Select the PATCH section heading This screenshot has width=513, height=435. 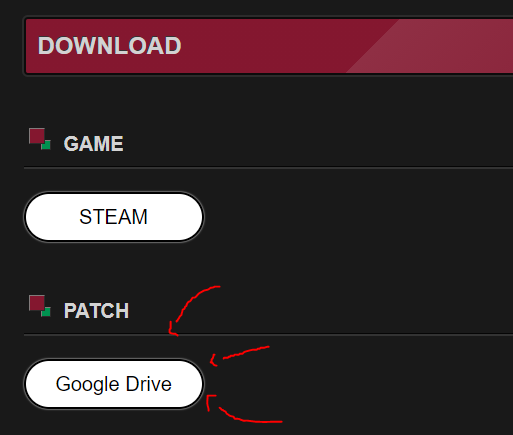coord(96,311)
